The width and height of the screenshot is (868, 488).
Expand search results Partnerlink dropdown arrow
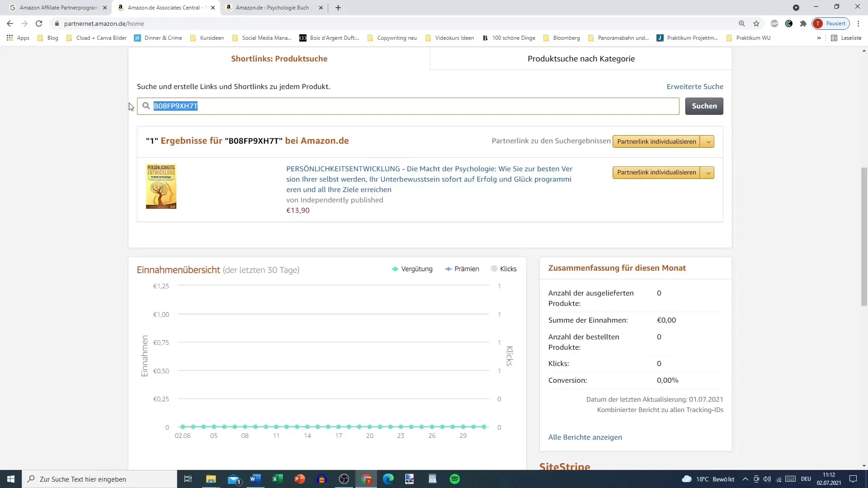pos(708,141)
